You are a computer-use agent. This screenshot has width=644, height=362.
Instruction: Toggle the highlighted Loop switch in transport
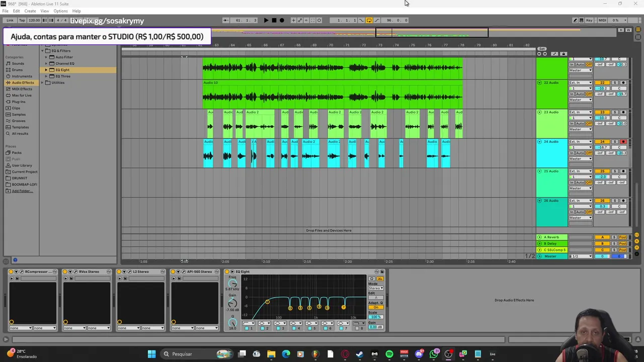(x=369, y=20)
